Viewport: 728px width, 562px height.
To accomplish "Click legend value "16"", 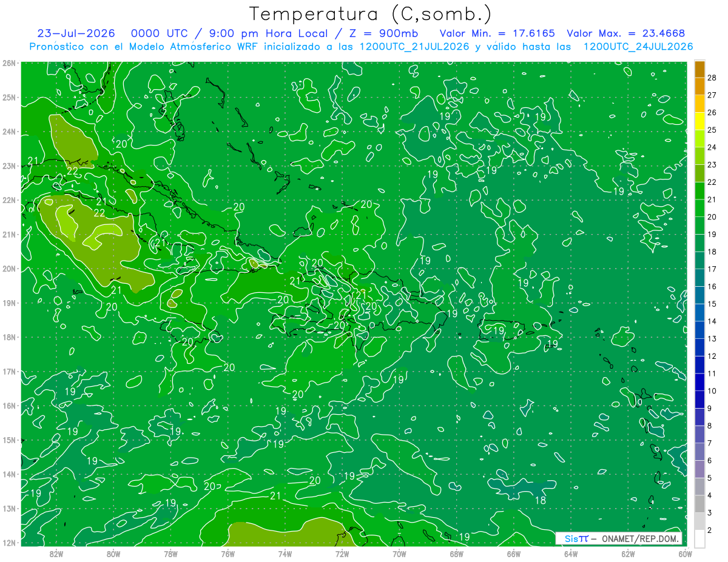I will click(x=712, y=286).
